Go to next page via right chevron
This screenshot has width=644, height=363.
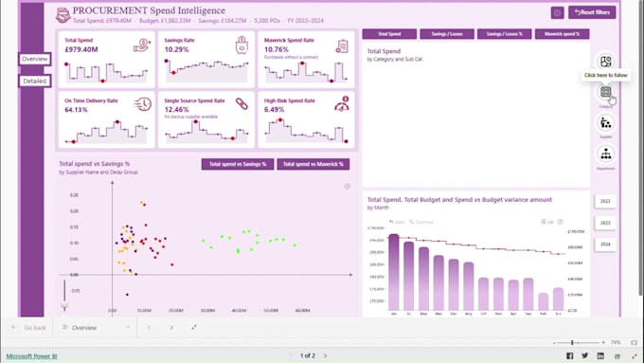coord(171,328)
